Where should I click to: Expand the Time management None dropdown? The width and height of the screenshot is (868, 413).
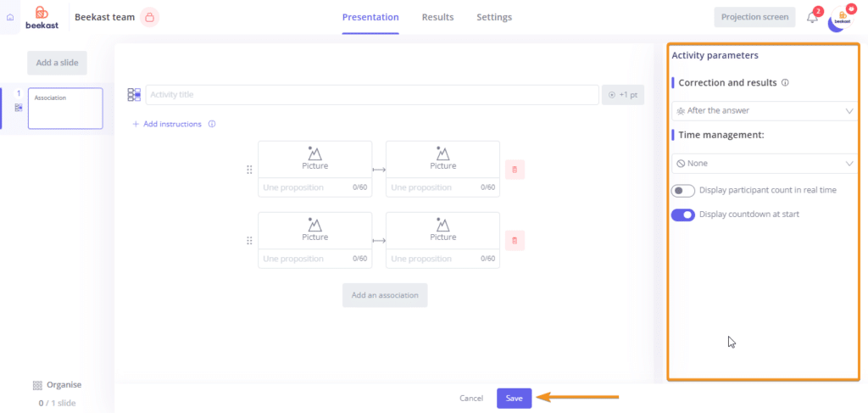point(765,164)
